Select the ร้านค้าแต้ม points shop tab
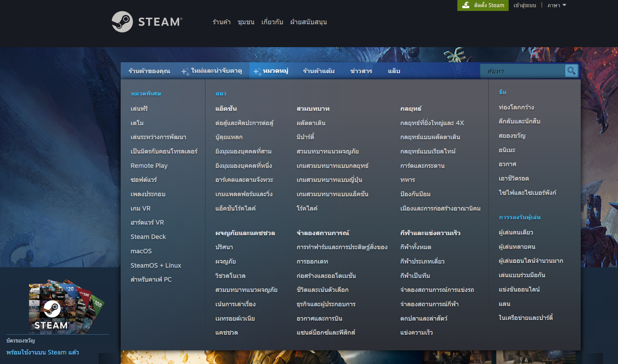618x364 pixels. click(x=319, y=71)
